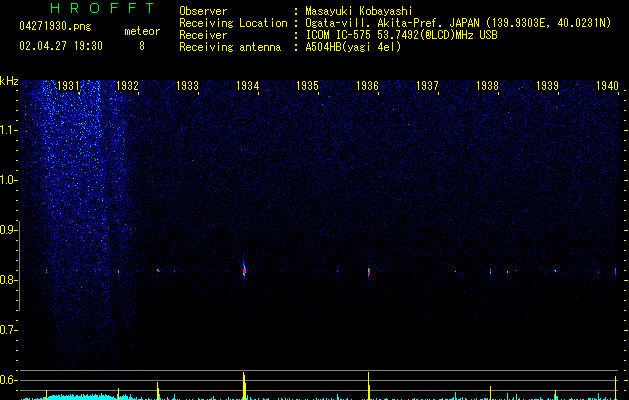Click the meteor count 8
The image size is (629, 400).
[142, 46]
